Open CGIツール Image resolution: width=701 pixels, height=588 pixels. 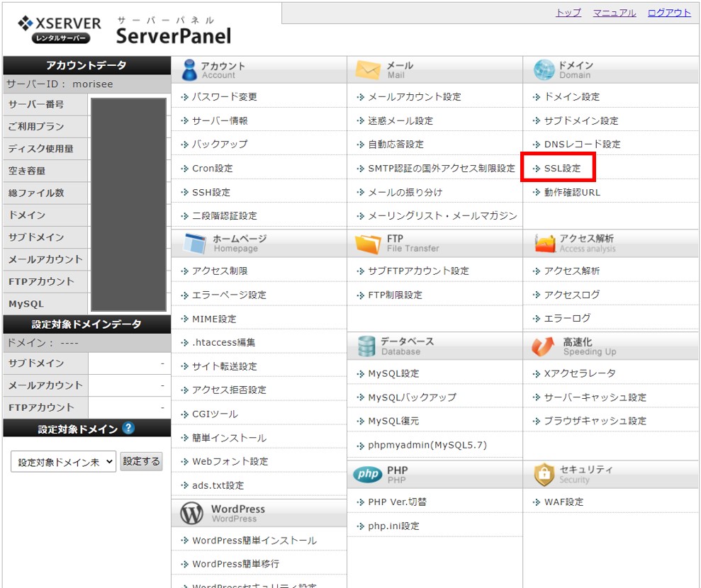pyautogui.click(x=215, y=414)
